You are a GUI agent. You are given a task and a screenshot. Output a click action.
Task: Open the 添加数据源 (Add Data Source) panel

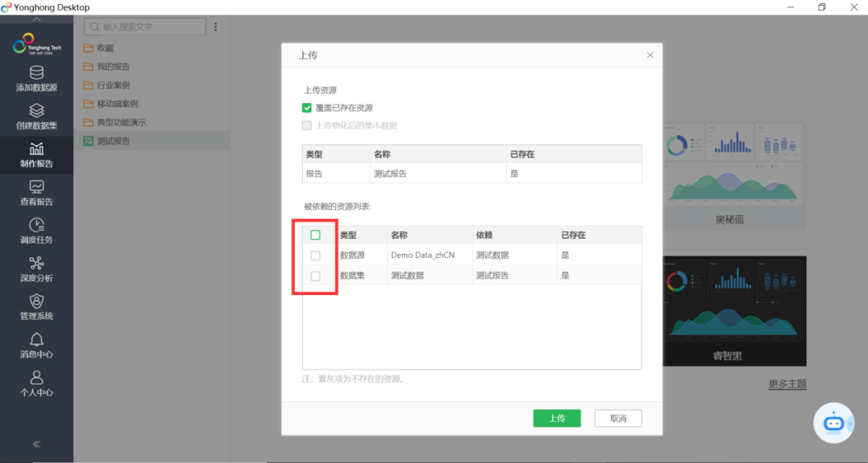[x=36, y=77]
